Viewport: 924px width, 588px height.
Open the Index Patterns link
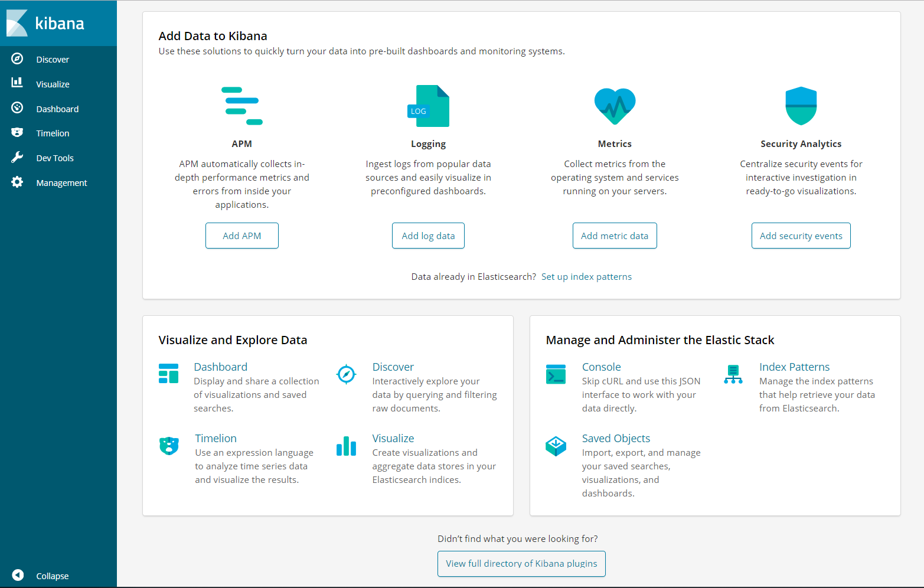(x=794, y=367)
